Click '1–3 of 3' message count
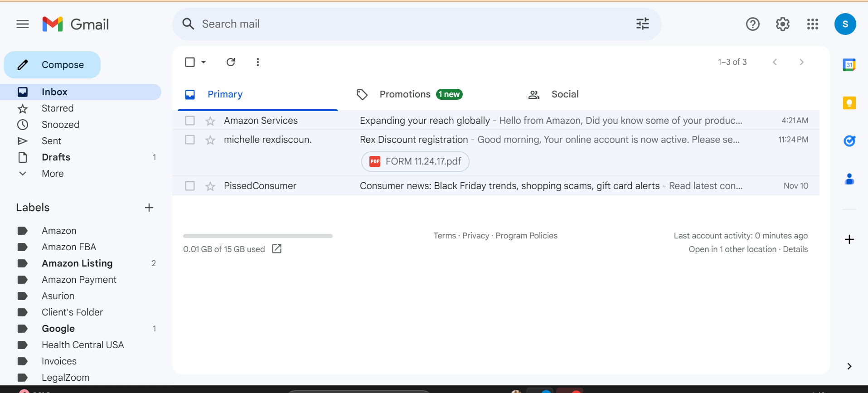 coord(732,62)
